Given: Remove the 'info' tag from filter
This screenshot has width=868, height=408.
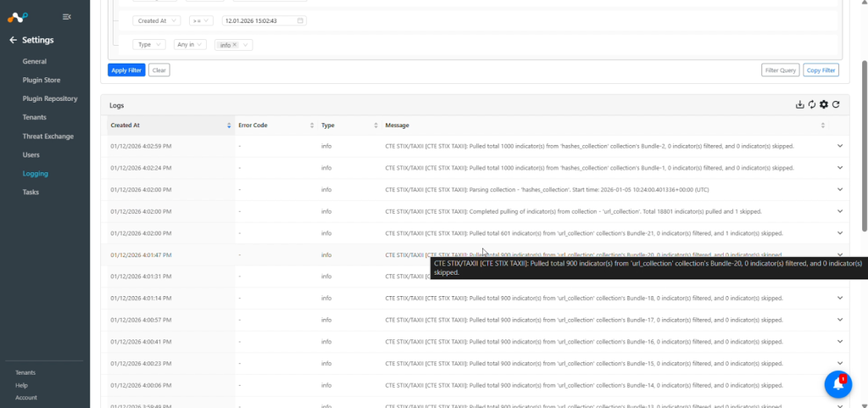Looking at the screenshot, I should [x=234, y=45].
